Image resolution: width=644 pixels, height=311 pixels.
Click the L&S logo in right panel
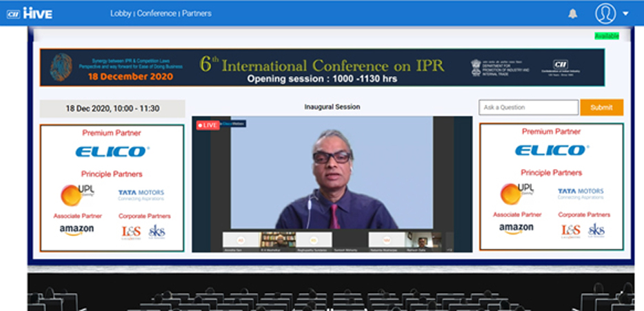572,231
